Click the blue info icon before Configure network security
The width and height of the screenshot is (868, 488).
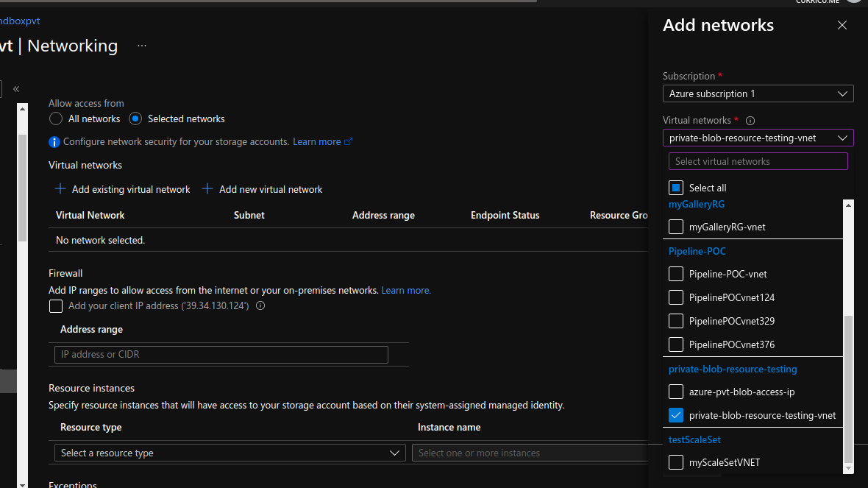(54, 142)
